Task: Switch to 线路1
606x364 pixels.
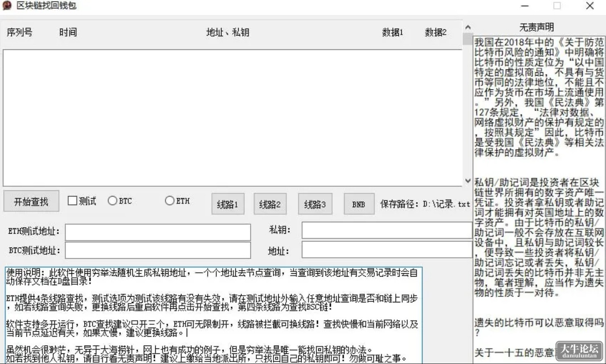Action: tap(228, 204)
